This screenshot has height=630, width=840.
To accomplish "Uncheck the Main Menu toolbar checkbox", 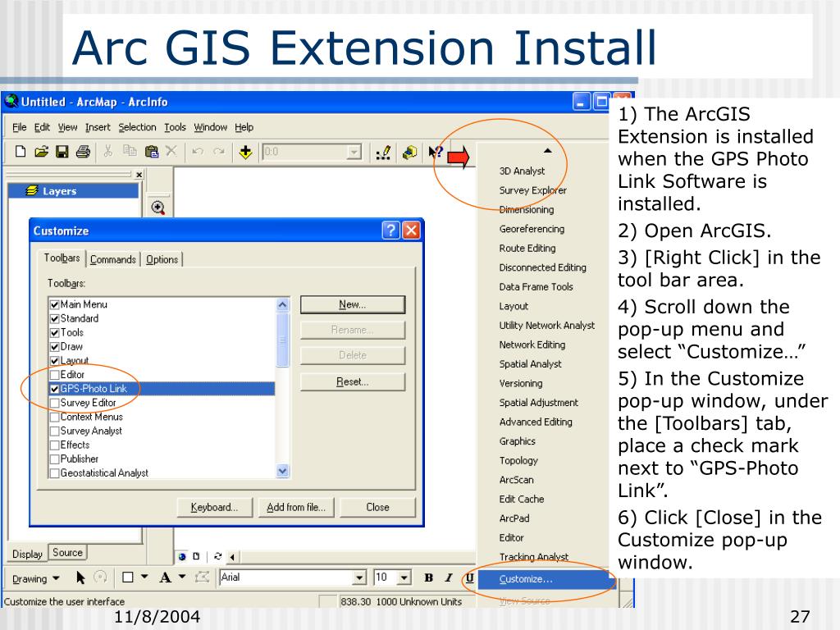I will [55, 305].
